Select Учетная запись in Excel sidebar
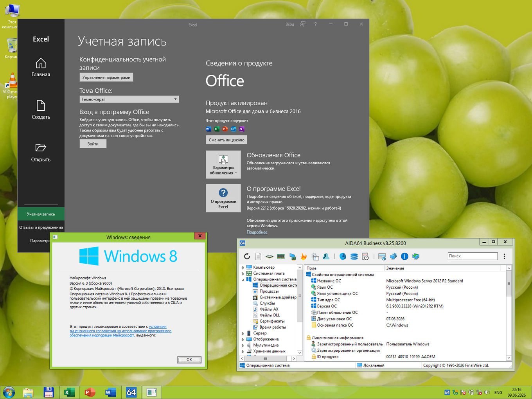Screen dimensions: 532x399 41,214
